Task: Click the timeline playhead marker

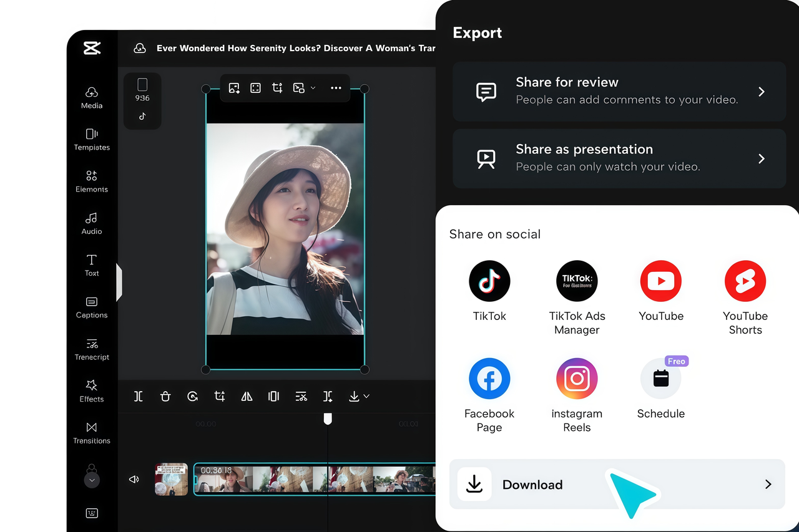Action: [328, 419]
